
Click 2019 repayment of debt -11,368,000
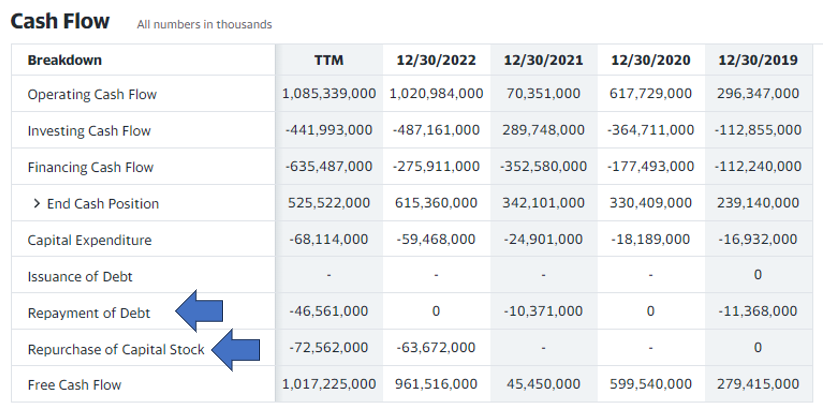pyautogui.click(x=758, y=312)
